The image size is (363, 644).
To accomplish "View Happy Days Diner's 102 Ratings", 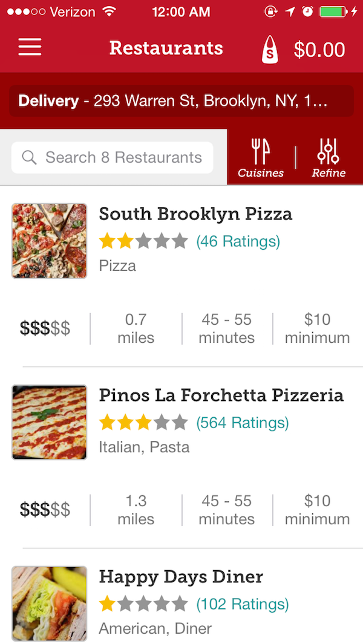I will click(x=242, y=603).
